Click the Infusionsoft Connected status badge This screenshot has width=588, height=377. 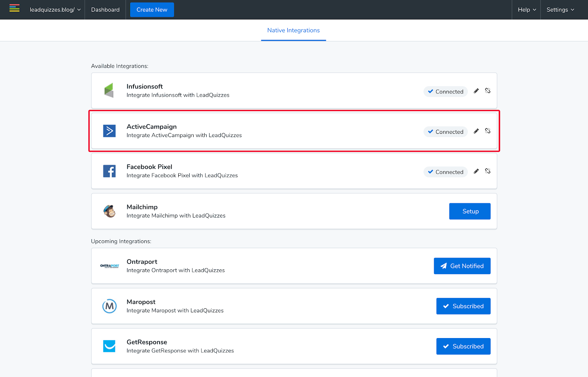(445, 91)
